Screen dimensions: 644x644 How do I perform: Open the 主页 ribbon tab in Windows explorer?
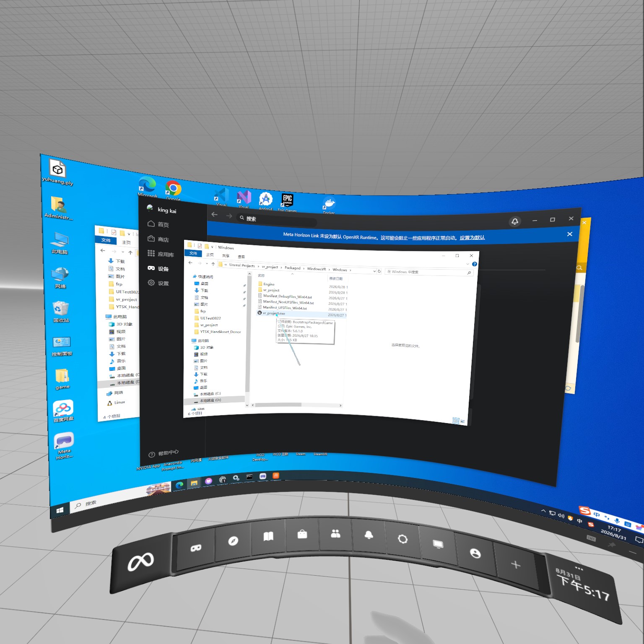point(210,254)
